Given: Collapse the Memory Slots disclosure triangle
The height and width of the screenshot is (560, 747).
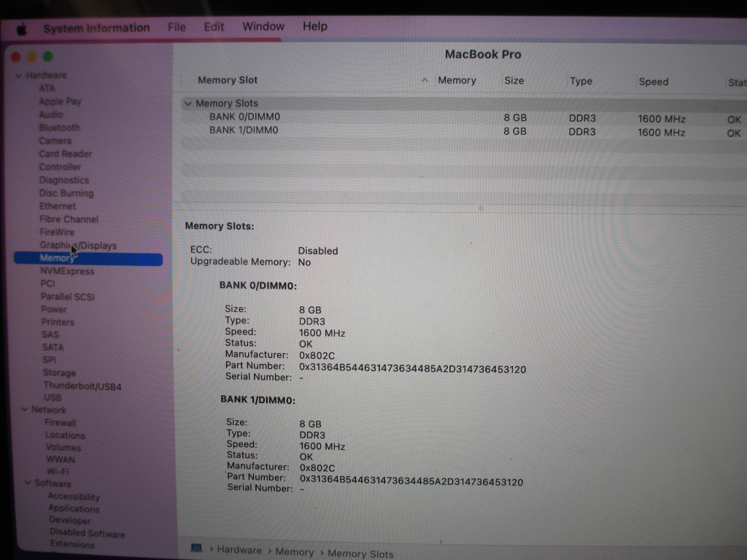Looking at the screenshot, I should point(188,104).
